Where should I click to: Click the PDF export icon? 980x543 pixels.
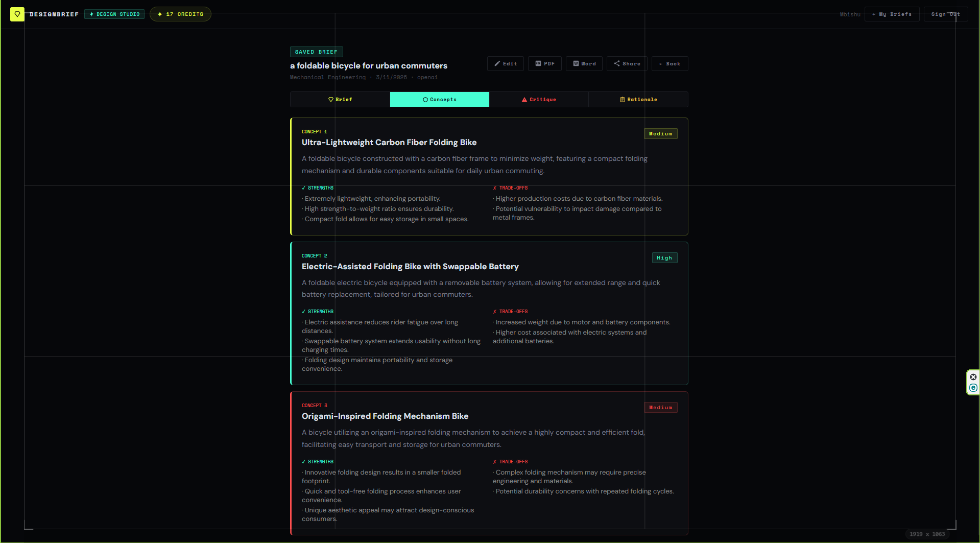[x=538, y=63]
